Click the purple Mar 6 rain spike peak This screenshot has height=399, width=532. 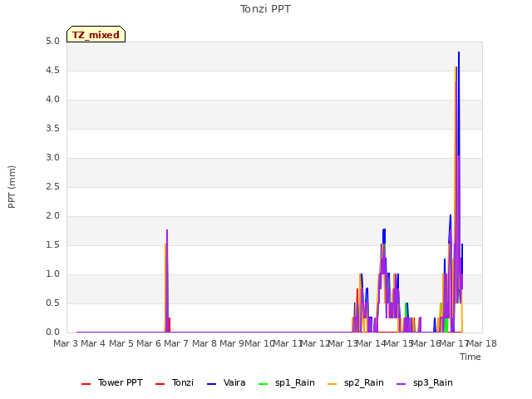167,230
